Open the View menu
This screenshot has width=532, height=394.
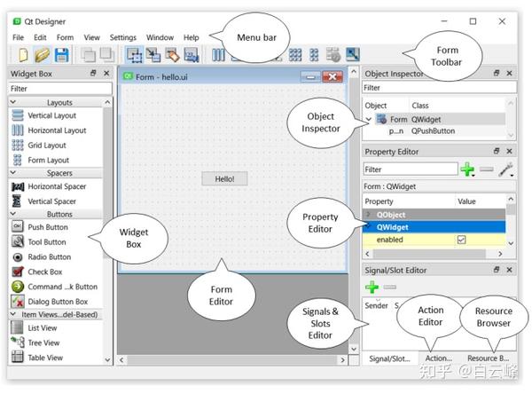[91, 37]
